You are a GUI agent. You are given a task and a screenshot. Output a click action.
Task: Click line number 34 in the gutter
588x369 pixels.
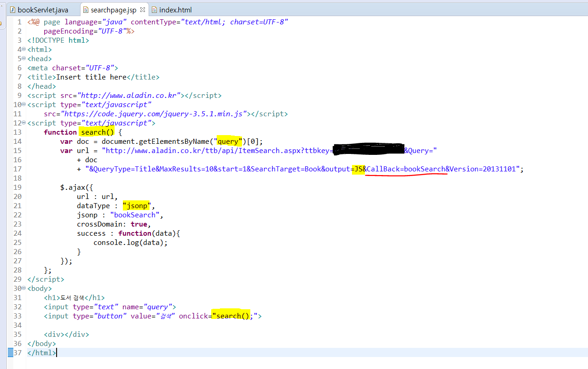coord(17,325)
